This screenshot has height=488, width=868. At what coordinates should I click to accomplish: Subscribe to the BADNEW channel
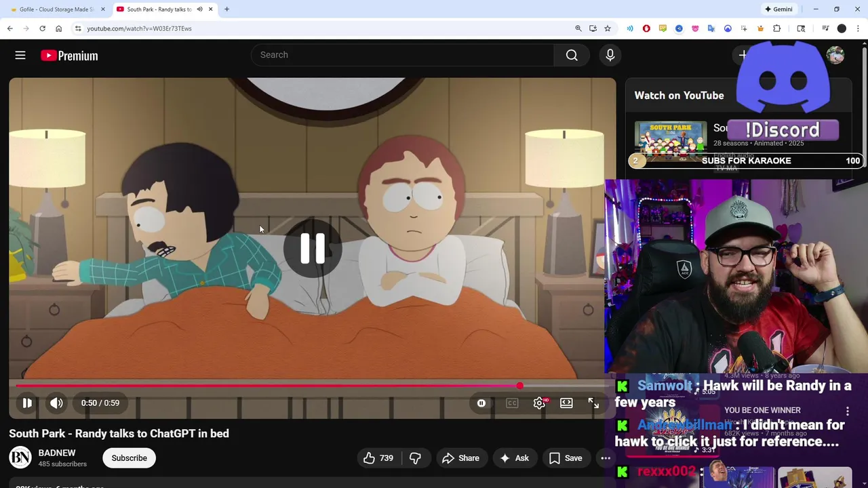129,458
